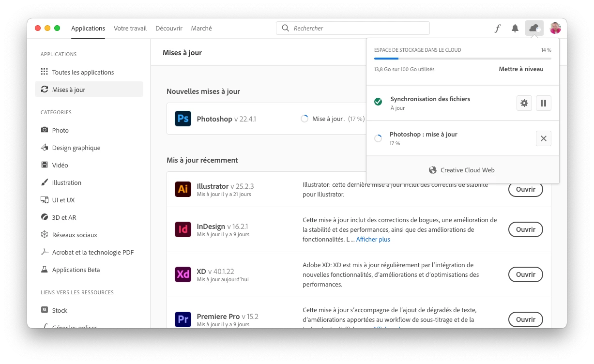Click the Creative Cloud Web globe icon
594x364 pixels.
click(x=433, y=170)
